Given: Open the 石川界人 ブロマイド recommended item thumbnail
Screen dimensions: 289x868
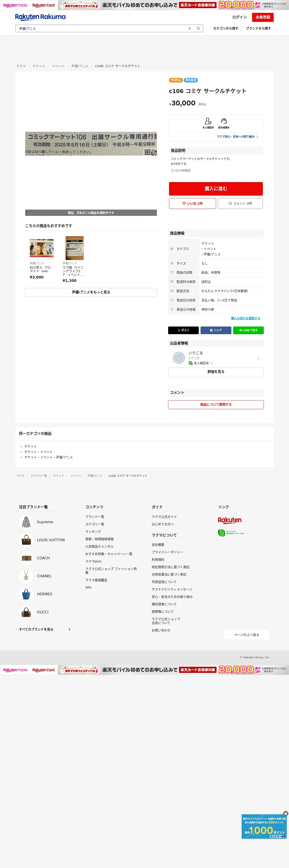Looking at the screenshot, I should click(42, 248).
